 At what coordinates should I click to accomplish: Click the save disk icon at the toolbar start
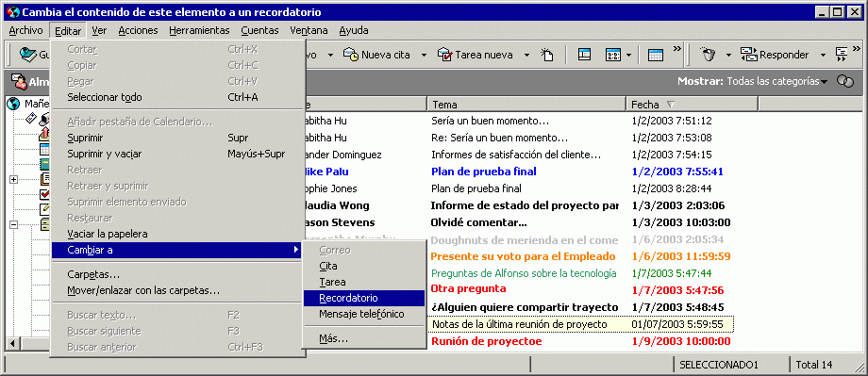(x=28, y=55)
